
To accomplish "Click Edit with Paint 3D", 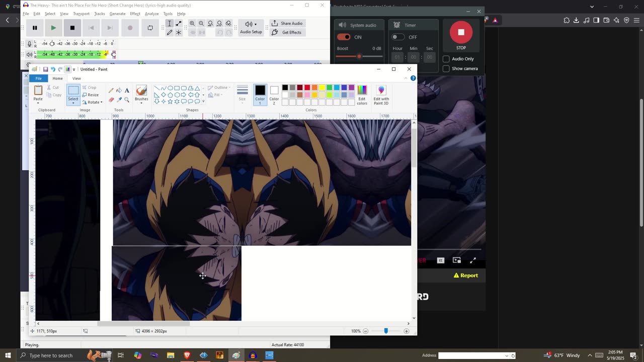I will click(x=381, y=95).
